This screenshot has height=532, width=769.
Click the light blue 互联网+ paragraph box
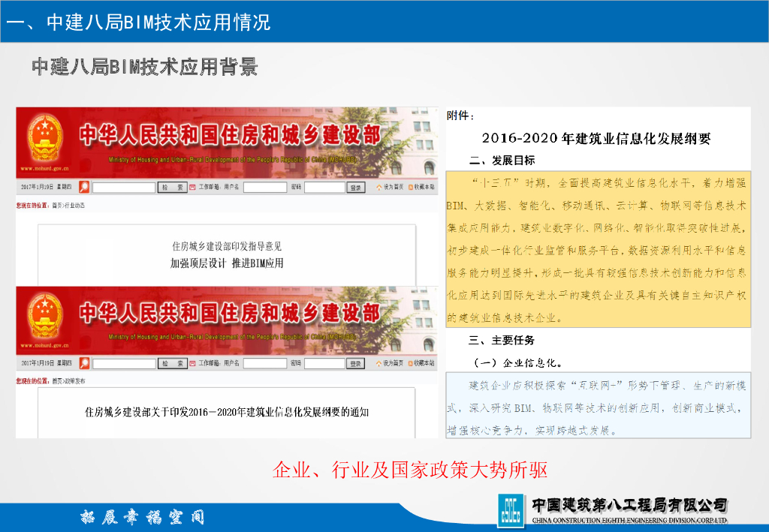click(599, 405)
